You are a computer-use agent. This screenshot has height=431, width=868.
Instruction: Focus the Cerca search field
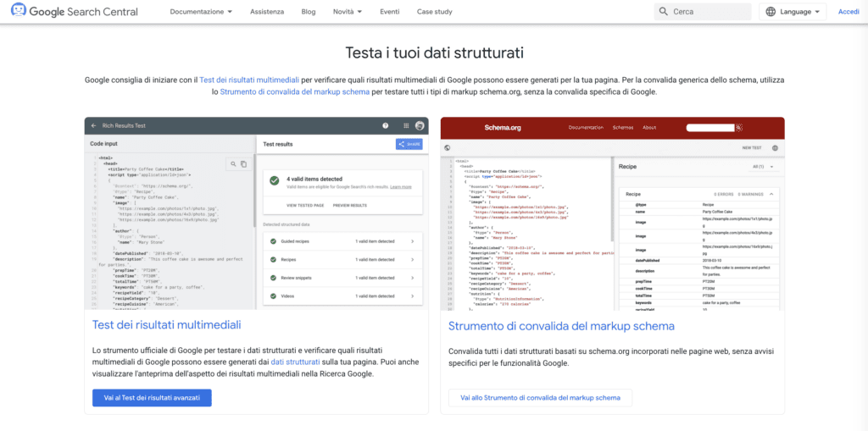tap(703, 12)
